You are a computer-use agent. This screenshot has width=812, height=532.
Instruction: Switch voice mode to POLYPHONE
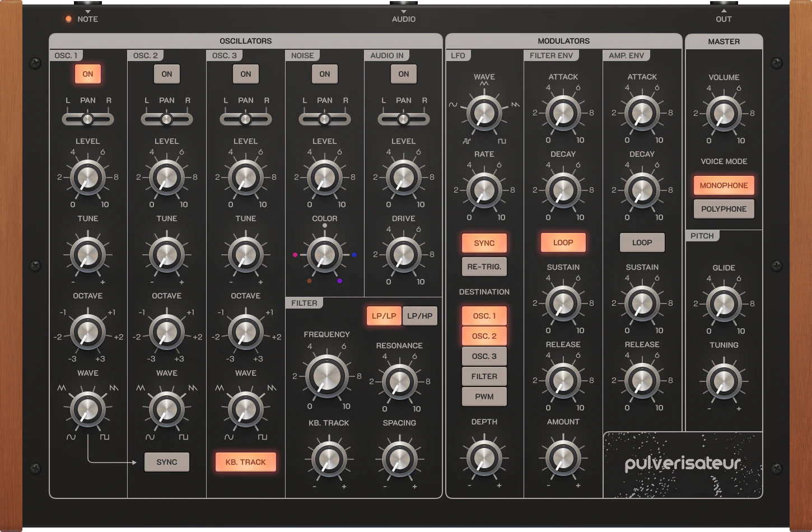click(724, 209)
